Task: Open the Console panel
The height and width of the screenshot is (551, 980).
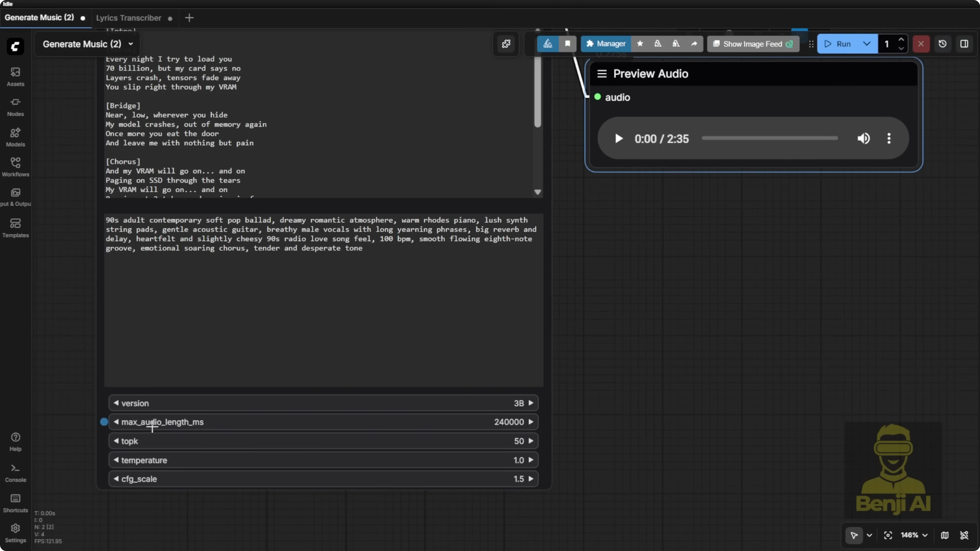Action: click(x=15, y=471)
